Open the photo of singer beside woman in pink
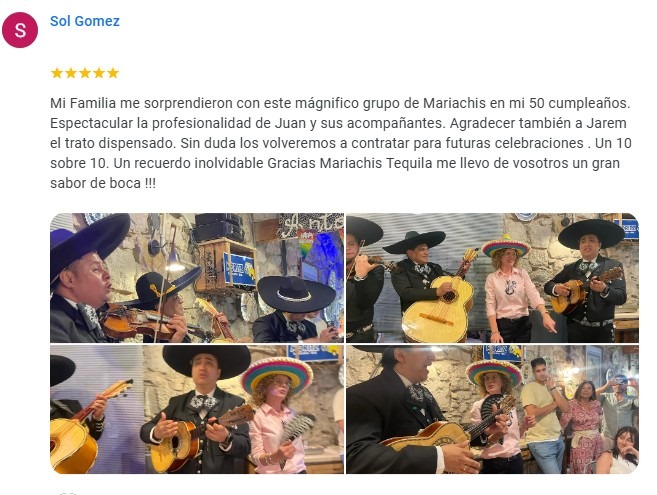The image size is (657, 495). pos(197,409)
